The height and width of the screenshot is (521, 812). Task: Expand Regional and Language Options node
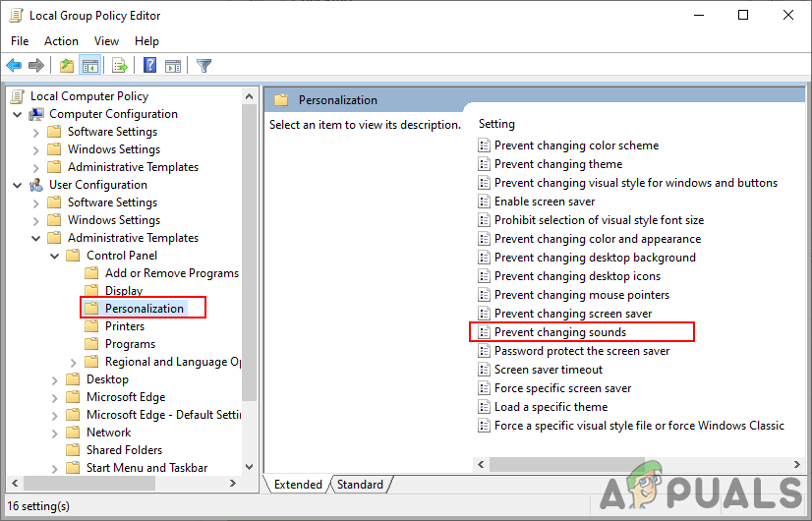point(73,363)
